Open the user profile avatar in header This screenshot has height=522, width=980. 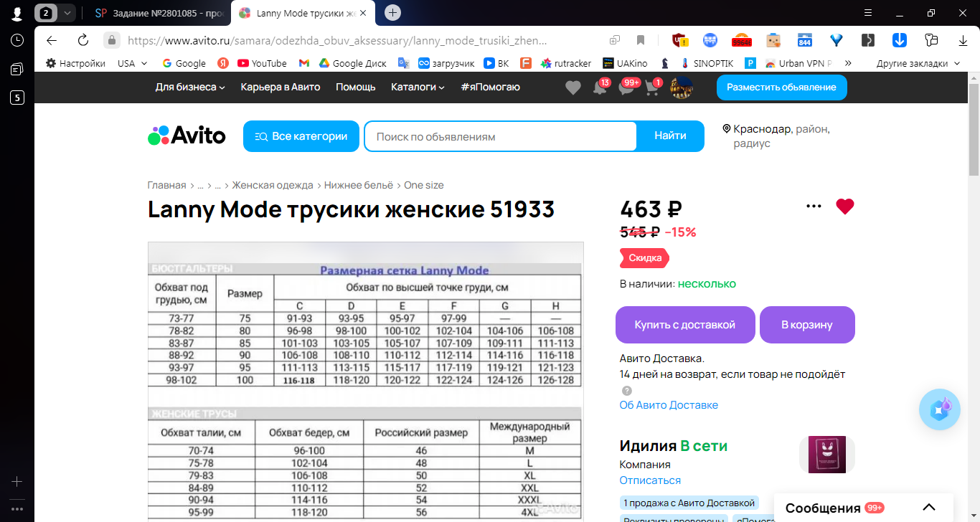click(682, 87)
